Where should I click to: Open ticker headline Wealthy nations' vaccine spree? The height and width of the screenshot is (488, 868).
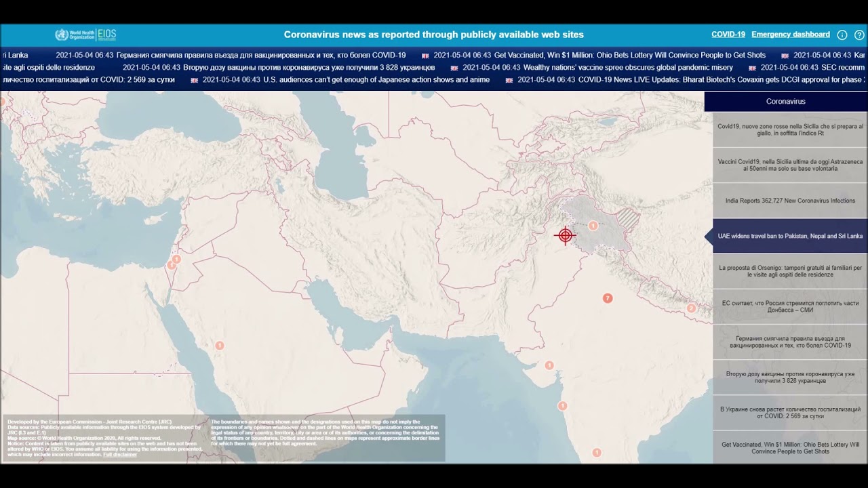tap(628, 68)
